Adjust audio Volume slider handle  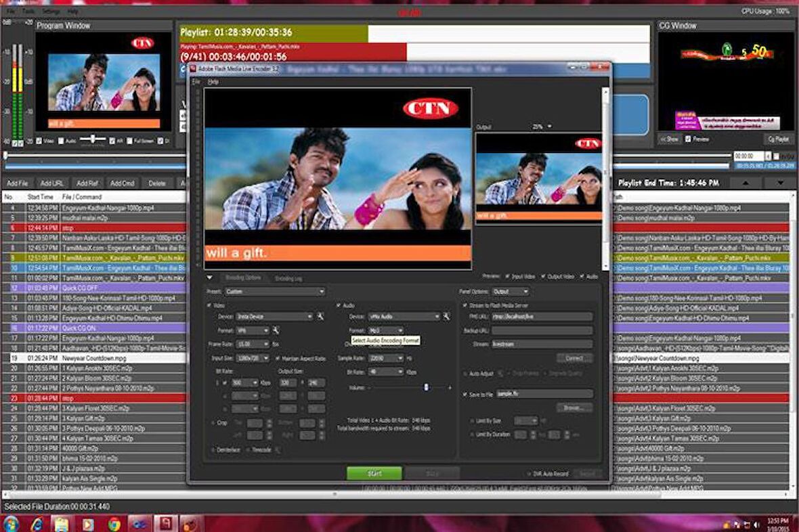(426, 387)
